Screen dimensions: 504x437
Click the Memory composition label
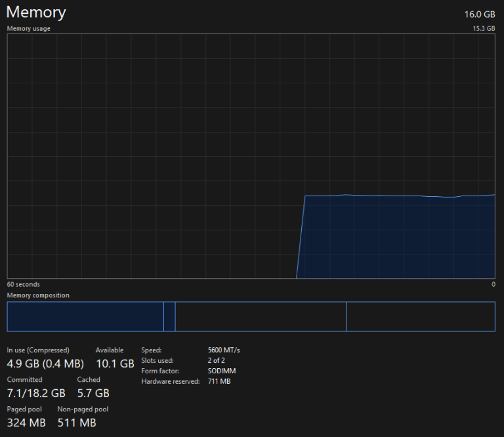tap(38, 295)
